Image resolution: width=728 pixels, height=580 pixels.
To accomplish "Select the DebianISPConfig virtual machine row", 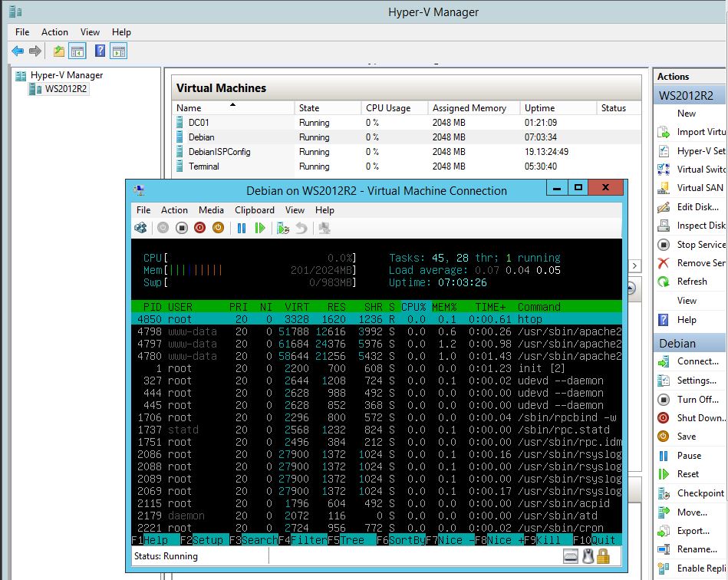I will pos(219,152).
